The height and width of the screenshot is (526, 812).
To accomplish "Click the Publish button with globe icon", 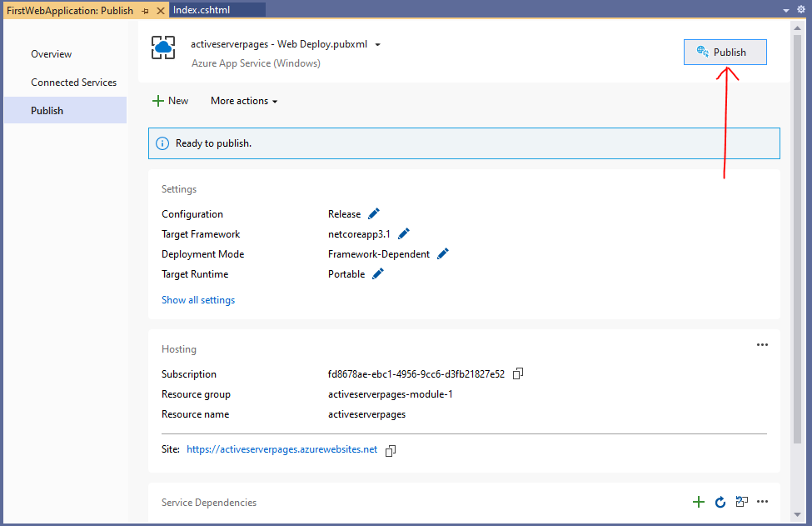I will tap(725, 53).
